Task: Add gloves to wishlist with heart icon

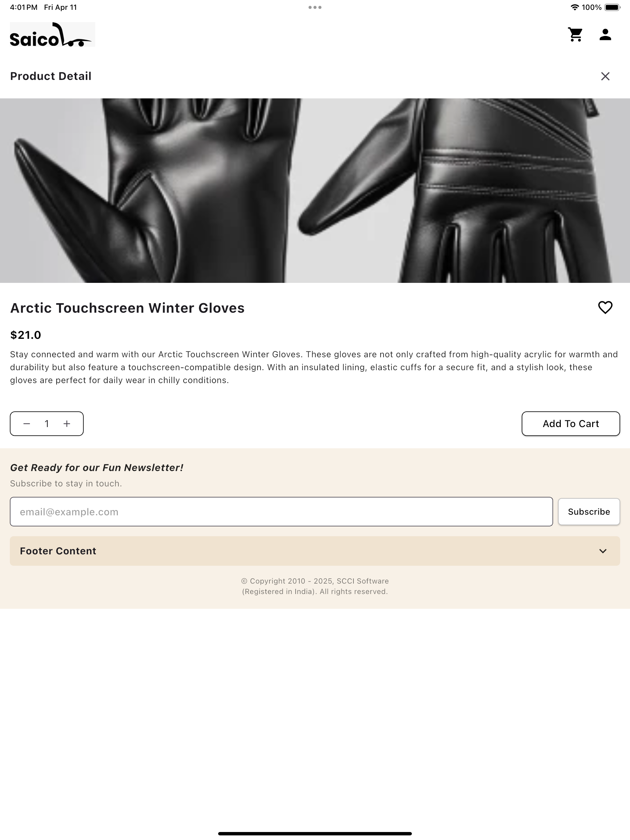Action: [605, 307]
